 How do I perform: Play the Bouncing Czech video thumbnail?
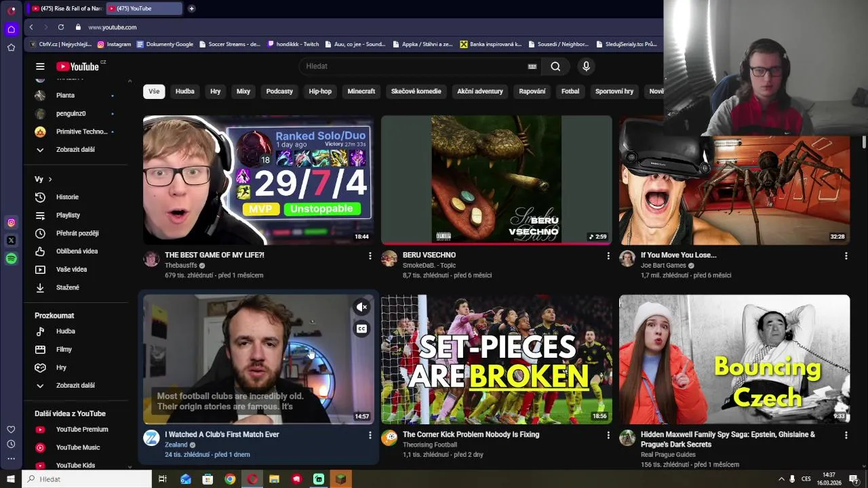[x=734, y=359]
